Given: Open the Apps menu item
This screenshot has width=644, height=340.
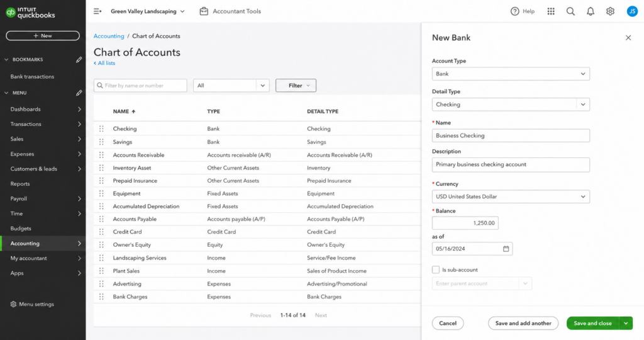Looking at the screenshot, I should pos(43,273).
